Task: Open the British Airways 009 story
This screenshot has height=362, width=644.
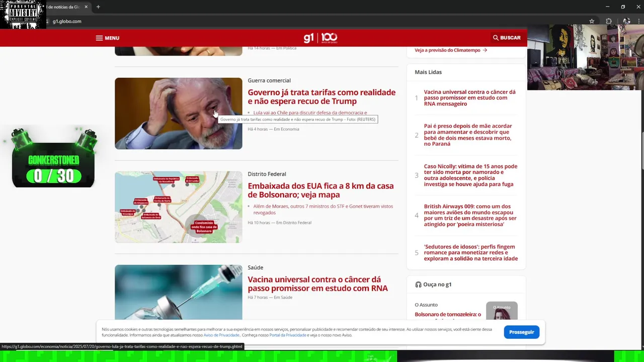Action: coord(470,215)
